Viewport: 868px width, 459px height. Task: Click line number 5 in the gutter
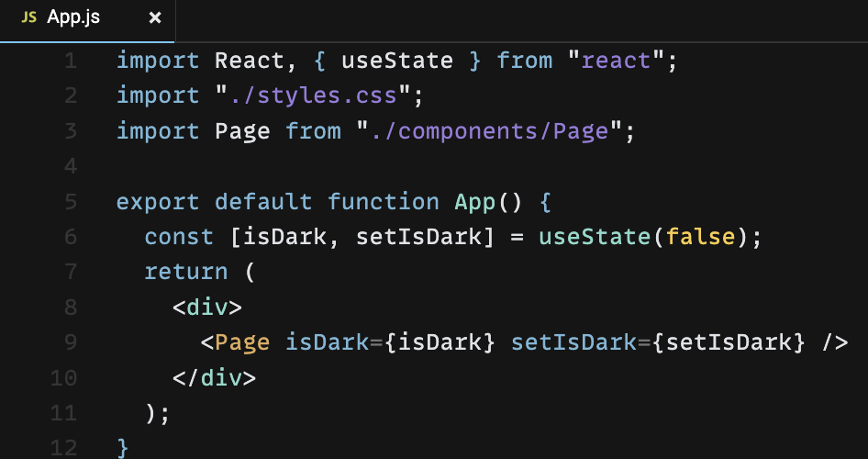71,202
